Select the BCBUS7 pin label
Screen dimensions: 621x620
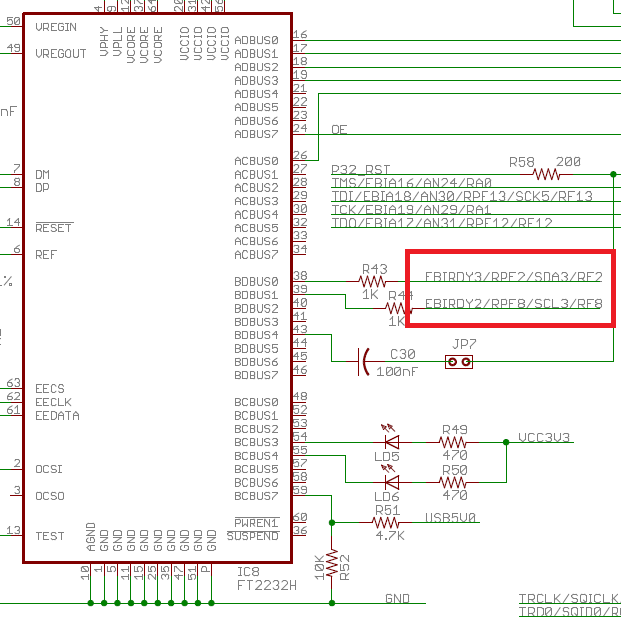pos(257,496)
